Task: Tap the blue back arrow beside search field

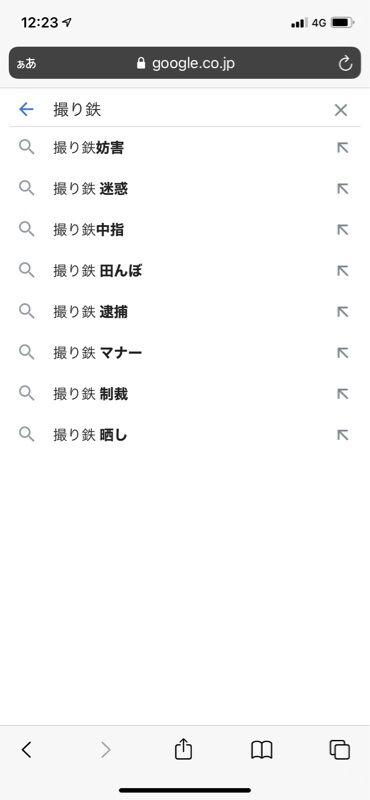Action: (26, 109)
